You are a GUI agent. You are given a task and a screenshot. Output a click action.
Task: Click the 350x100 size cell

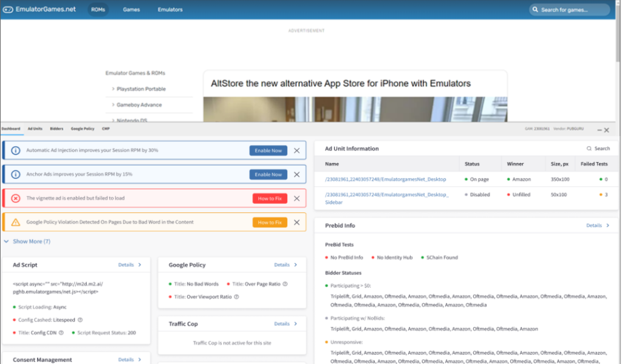coord(560,180)
